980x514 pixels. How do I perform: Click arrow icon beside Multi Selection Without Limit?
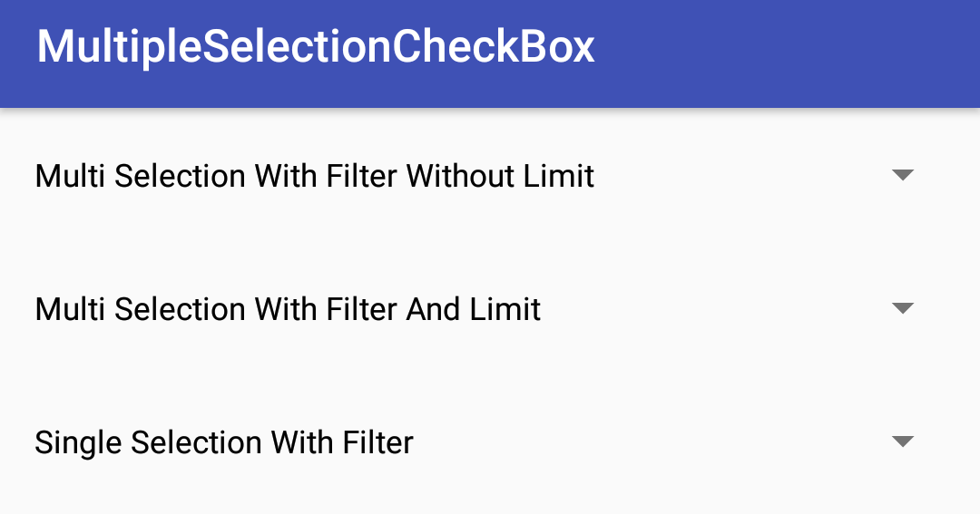[x=903, y=175]
